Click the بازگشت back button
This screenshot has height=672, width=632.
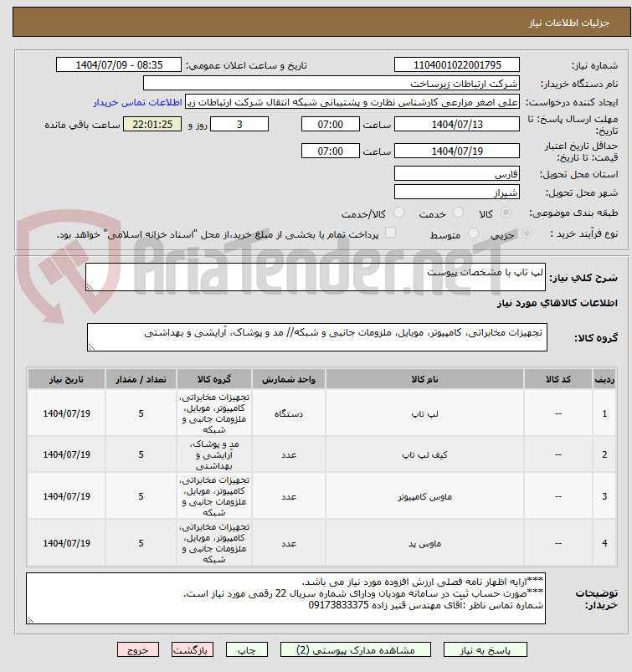click(x=192, y=649)
